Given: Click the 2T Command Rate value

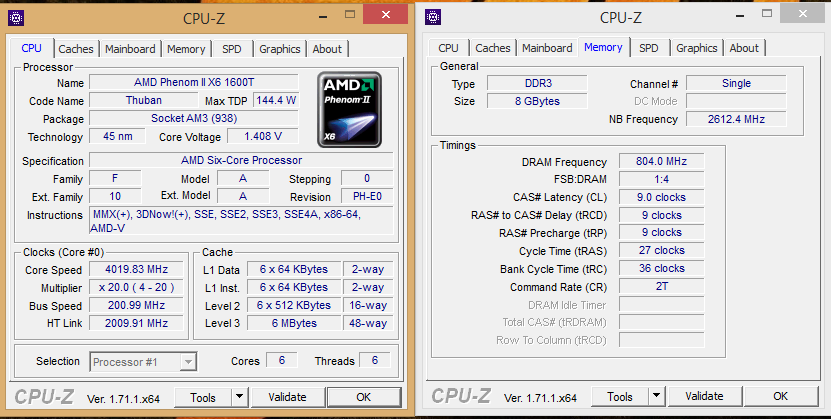Looking at the screenshot, I should [x=661, y=287].
